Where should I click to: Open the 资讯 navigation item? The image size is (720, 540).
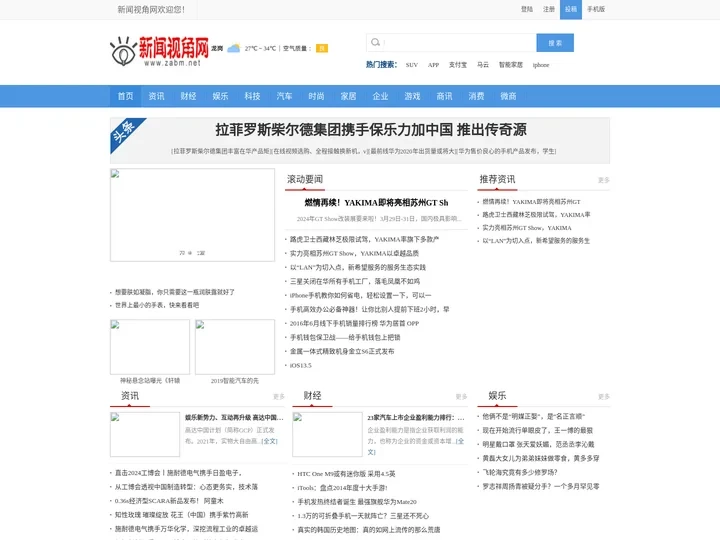[x=157, y=96]
